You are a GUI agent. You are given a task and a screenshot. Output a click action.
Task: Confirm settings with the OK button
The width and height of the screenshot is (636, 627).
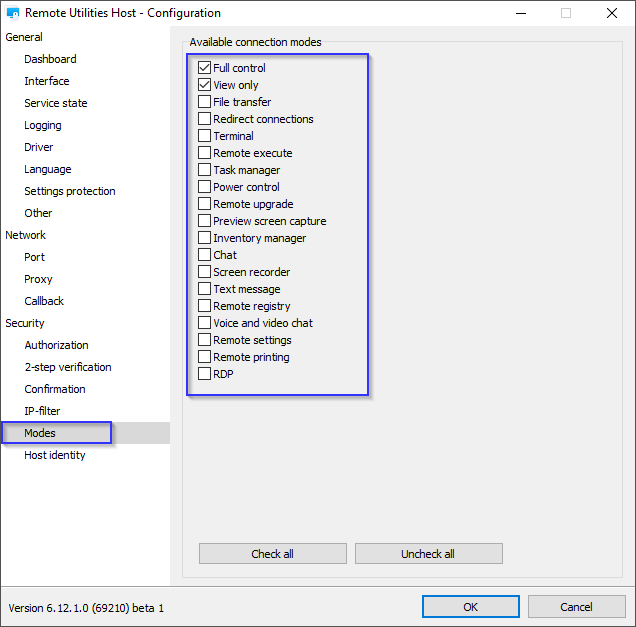click(x=470, y=607)
